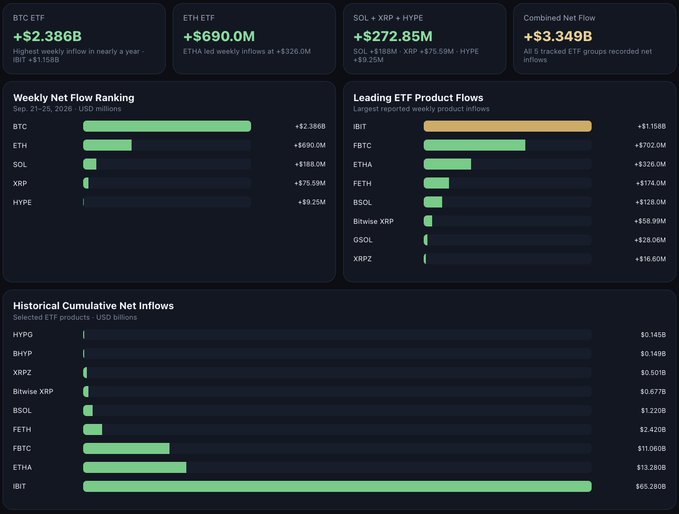The width and height of the screenshot is (679, 514).
Task: Select the "+$174.0M" FETH row value
Action: 651,183
